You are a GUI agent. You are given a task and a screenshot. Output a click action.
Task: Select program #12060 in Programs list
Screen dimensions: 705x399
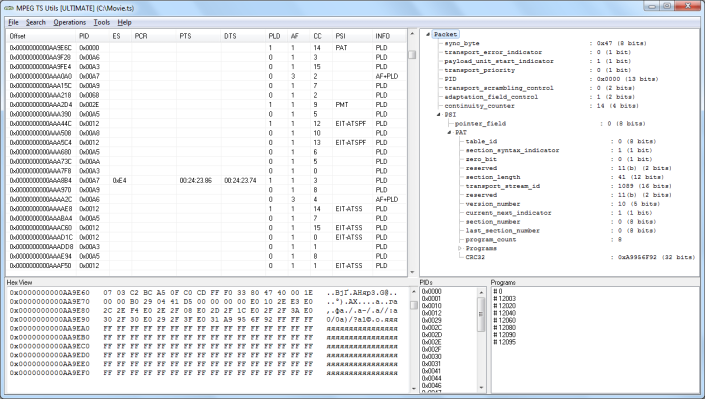tap(504, 320)
